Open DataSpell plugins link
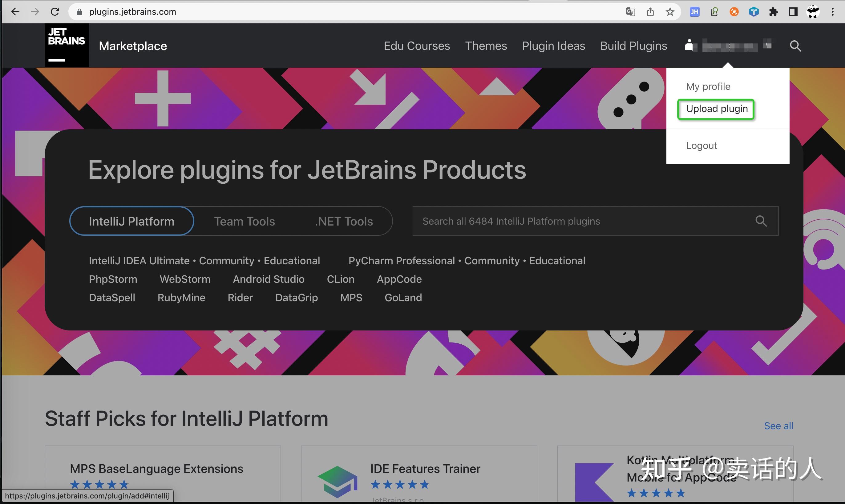 pyautogui.click(x=112, y=298)
